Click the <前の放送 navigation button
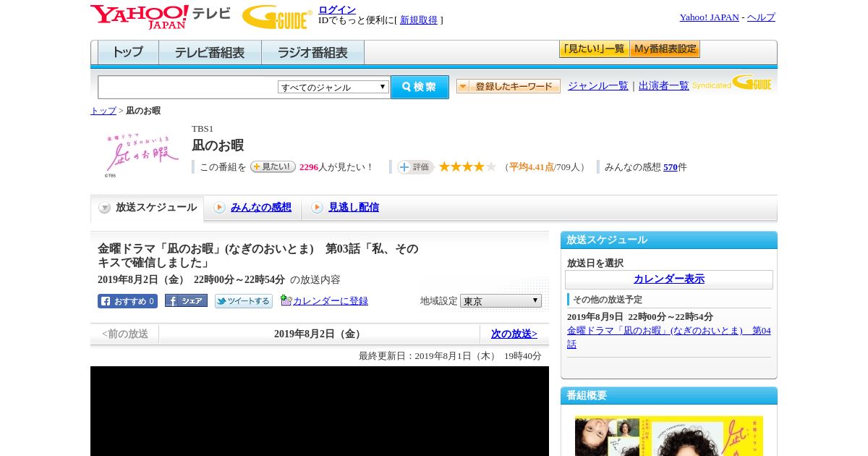 124,334
